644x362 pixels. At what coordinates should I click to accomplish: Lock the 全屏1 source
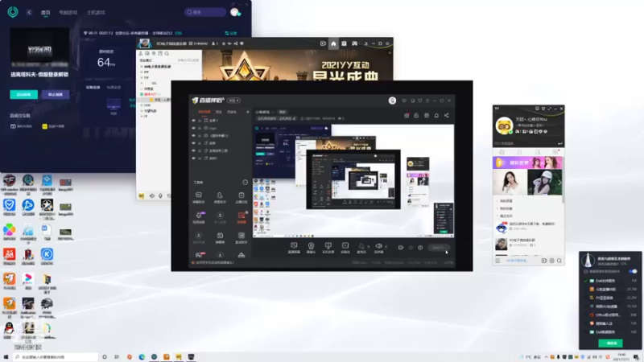tap(200, 121)
